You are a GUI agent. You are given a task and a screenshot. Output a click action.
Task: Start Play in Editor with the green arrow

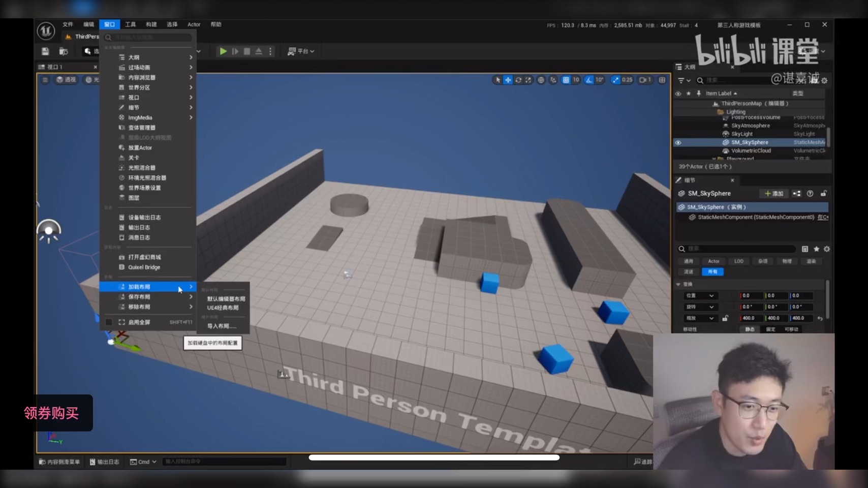(x=223, y=51)
